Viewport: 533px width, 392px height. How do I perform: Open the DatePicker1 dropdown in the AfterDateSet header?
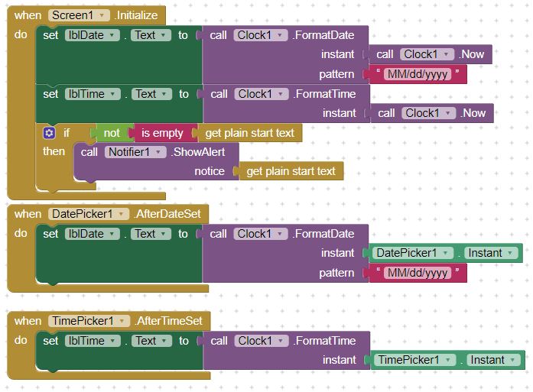point(122,214)
